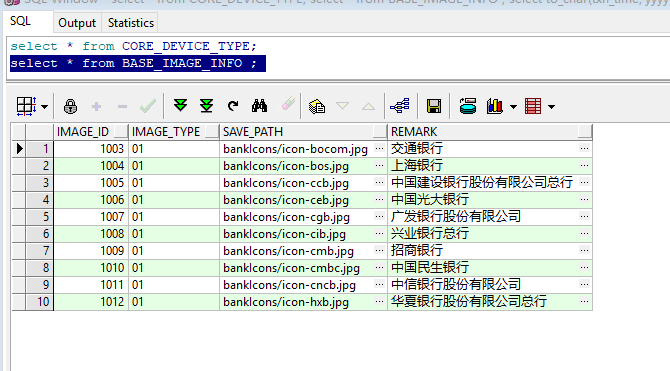
Task: Select row 10 via its row header
Action: [x=39, y=302]
